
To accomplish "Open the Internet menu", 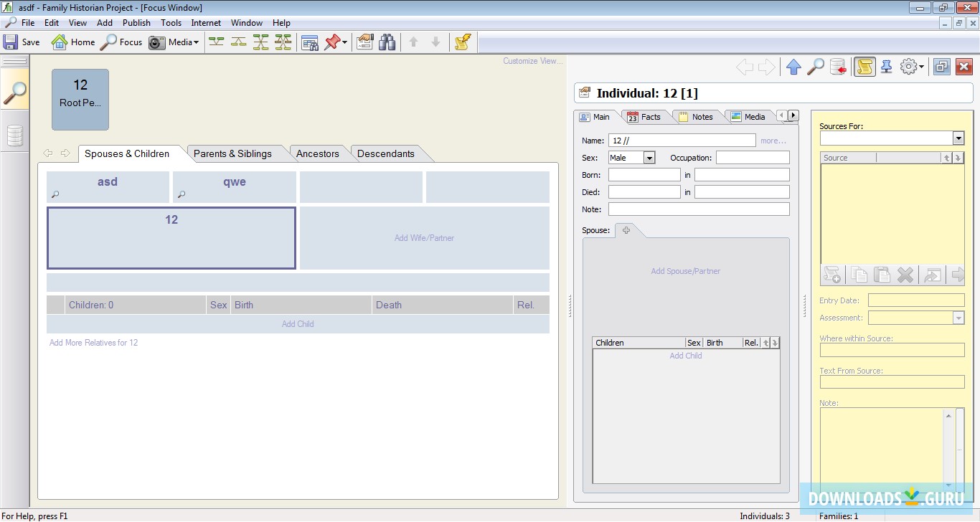I will 206,23.
